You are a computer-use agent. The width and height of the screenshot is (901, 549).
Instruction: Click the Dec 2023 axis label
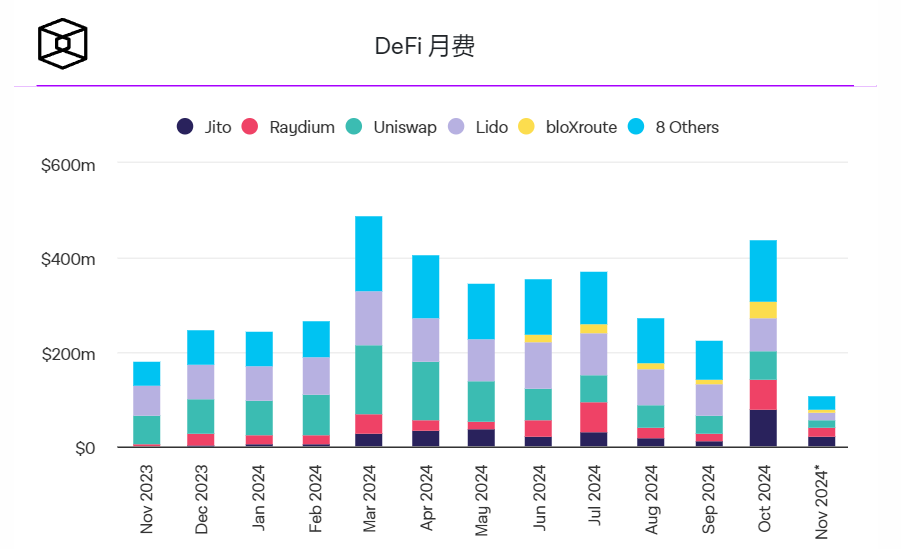pyautogui.click(x=202, y=499)
